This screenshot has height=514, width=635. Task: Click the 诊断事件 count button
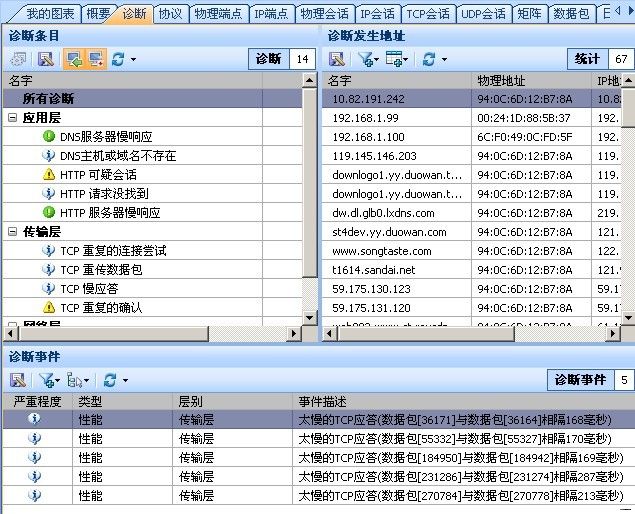580,380
